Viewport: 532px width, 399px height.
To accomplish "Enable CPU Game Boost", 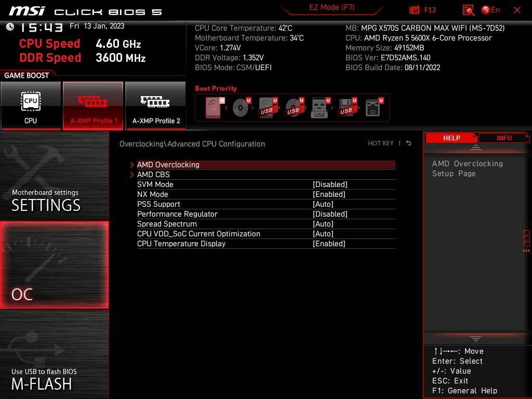I will pos(31,105).
